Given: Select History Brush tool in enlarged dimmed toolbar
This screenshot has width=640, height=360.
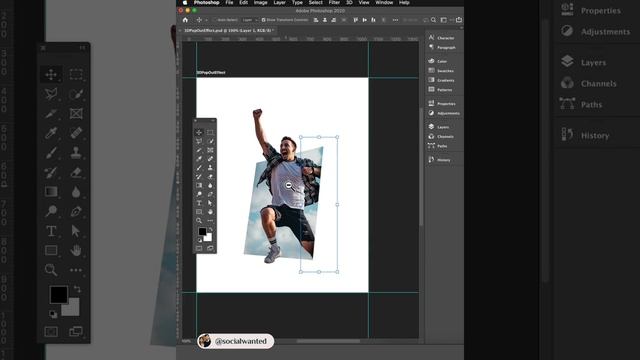Looking at the screenshot, I should [51, 172].
